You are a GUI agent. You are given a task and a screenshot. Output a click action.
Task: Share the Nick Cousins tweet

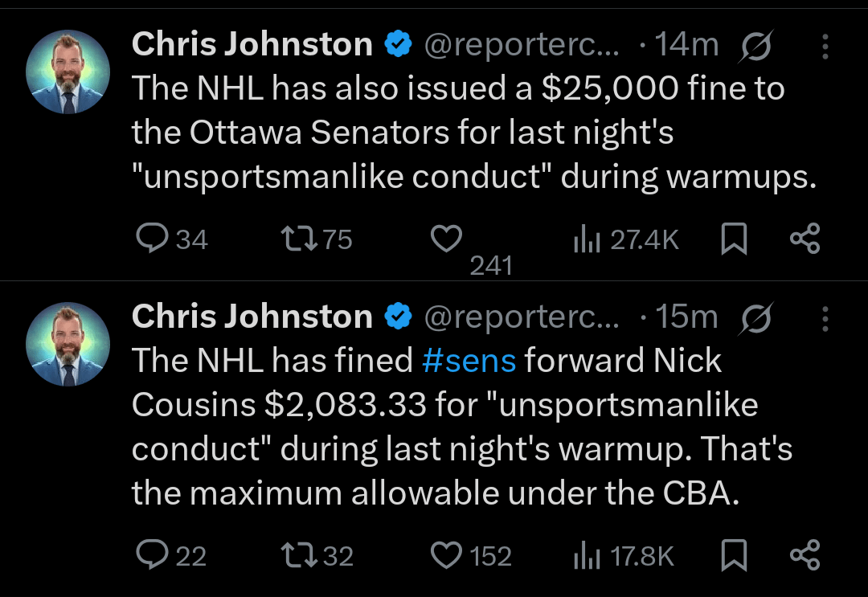coord(806,554)
